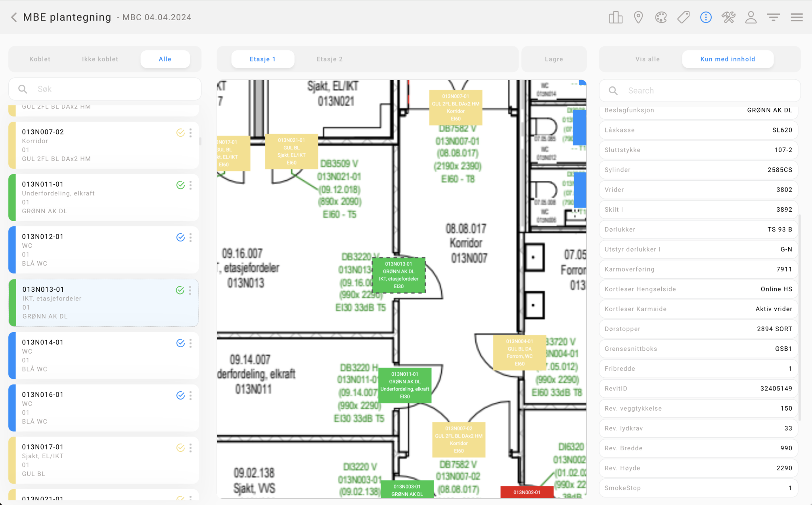Select the 013N007-01 yellow label on plan
The height and width of the screenshot is (505, 812).
tap(456, 107)
